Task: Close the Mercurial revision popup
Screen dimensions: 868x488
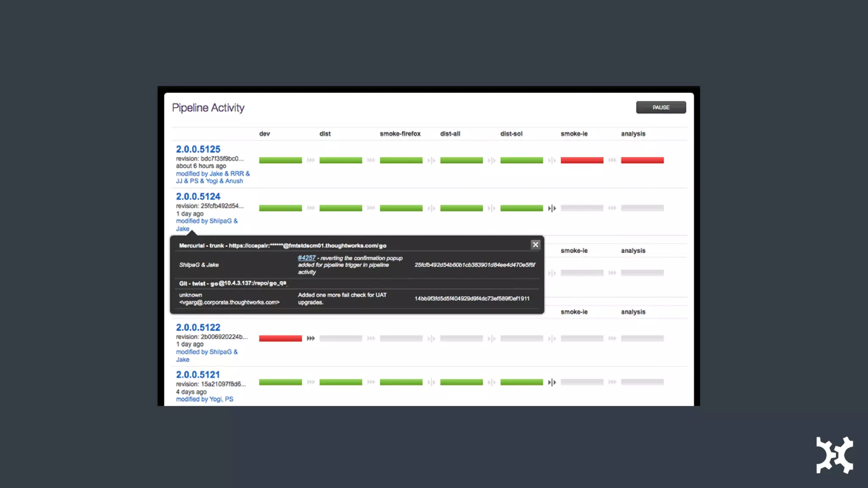Action: [x=535, y=244]
